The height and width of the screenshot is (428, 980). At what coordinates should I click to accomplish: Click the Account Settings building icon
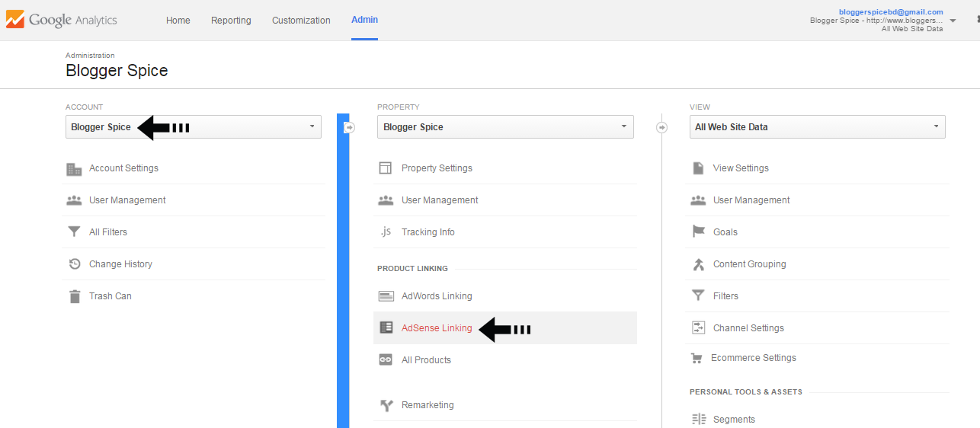point(74,169)
